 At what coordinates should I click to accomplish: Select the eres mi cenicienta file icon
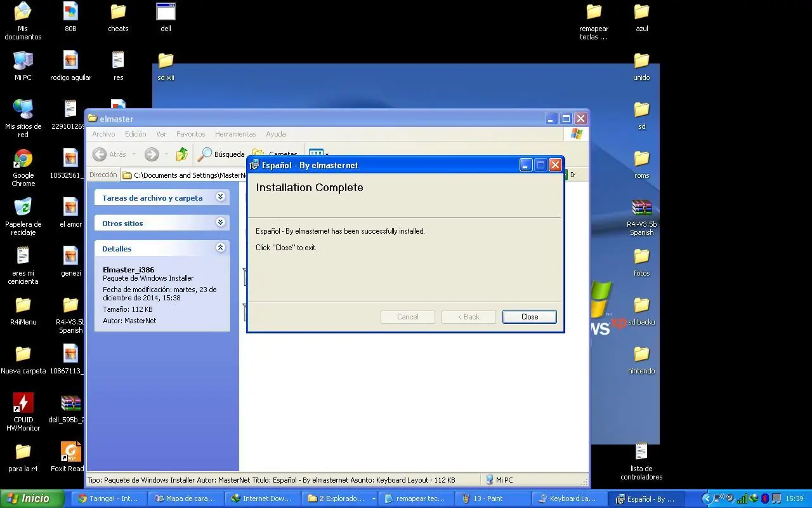click(x=23, y=265)
